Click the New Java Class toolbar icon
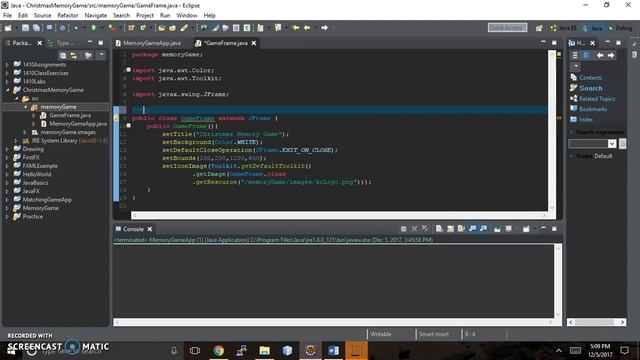This screenshot has height=360, width=640. tap(143, 28)
